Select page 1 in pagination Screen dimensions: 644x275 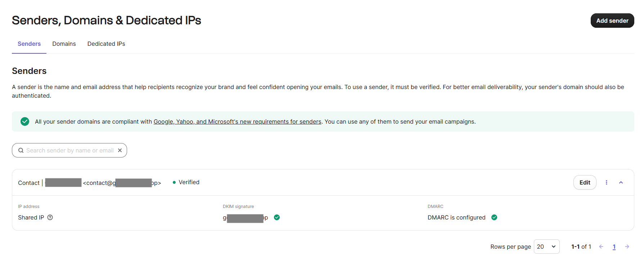[614, 247]
